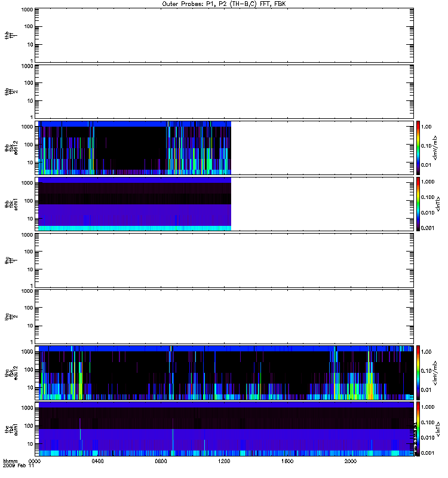Click the "0400" time axis label
Screen dimensions: 448x478
[97, 461]
